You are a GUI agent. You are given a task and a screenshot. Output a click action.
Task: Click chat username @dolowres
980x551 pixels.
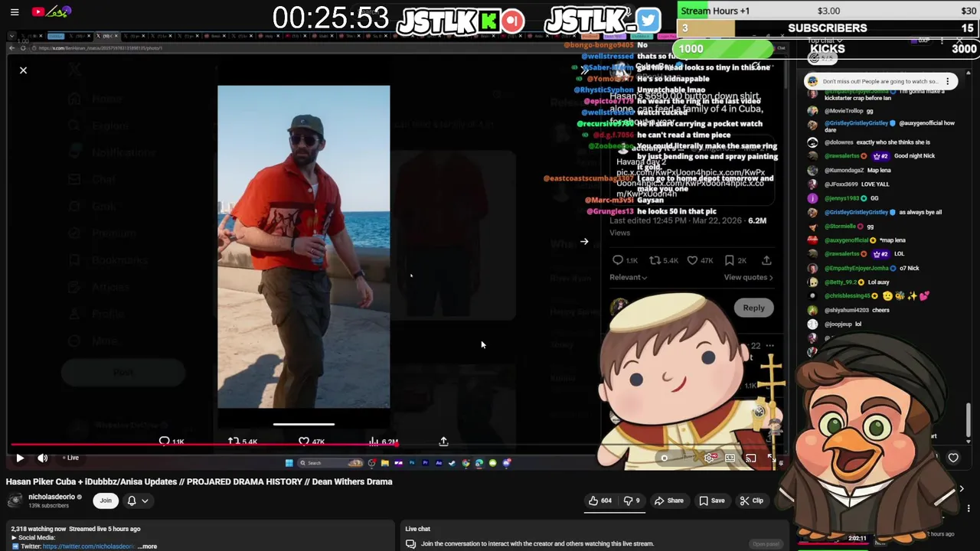[x=838, y=142]
